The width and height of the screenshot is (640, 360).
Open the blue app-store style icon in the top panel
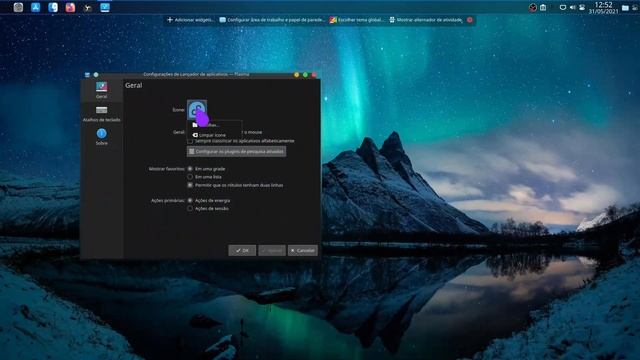(36, 7)
